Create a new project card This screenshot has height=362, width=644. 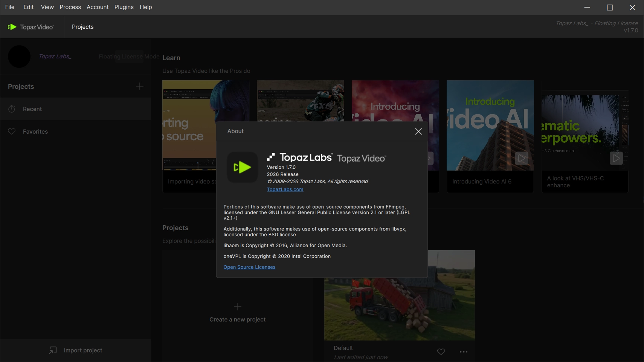(x=238, y=306)
